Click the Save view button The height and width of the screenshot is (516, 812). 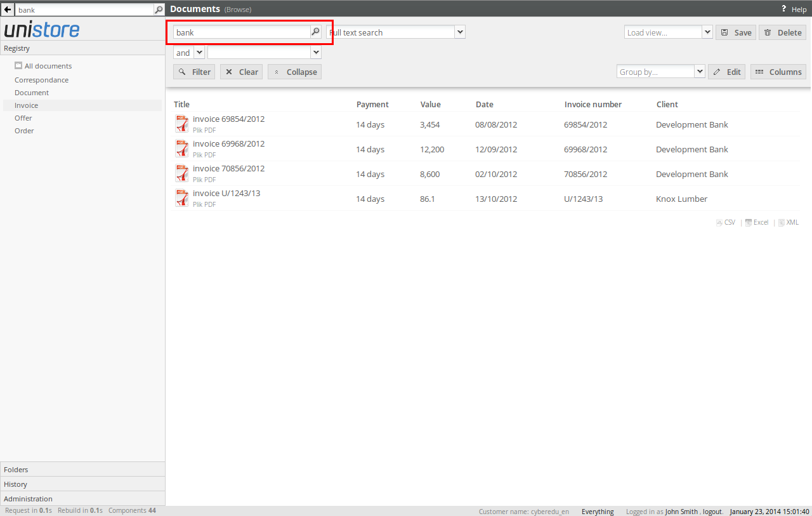click(736, 32)
